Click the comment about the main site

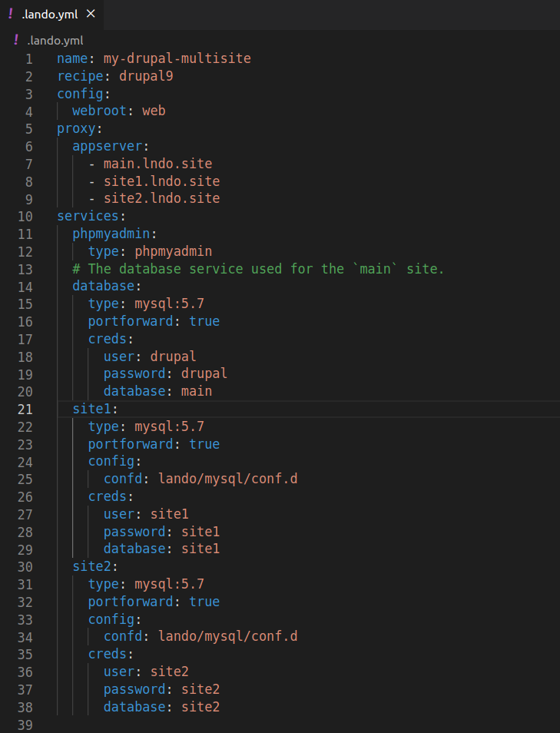coord(258,269)
